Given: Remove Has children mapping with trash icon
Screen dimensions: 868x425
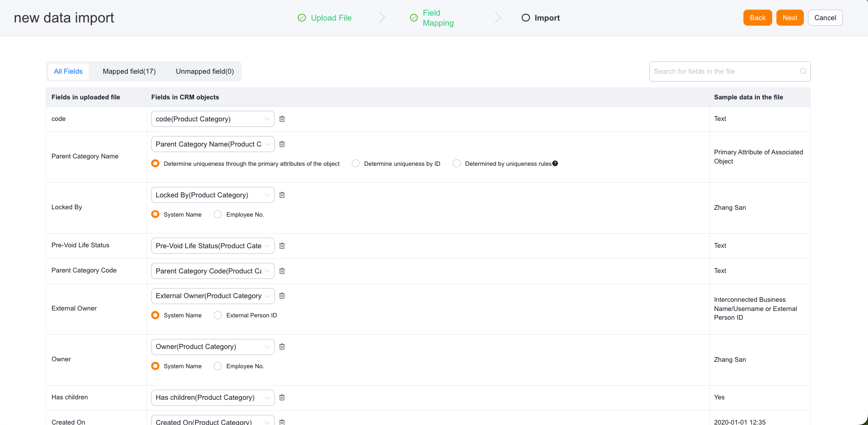Looking at the screenshot, I should (282, 398).
